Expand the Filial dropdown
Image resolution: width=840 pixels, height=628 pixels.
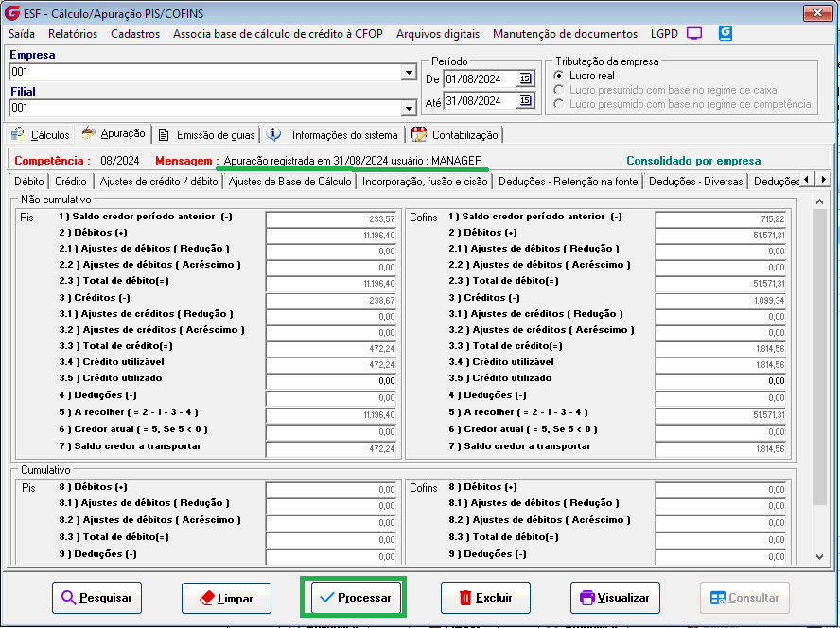[409, 108]
